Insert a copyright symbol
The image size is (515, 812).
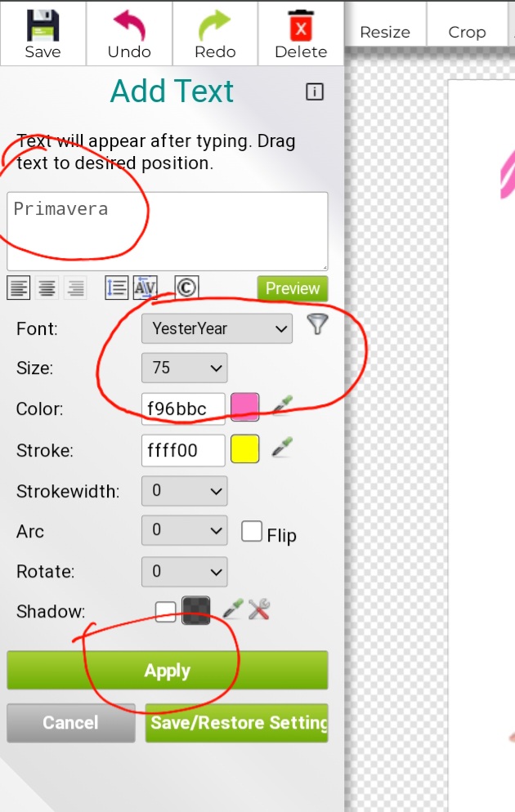[x=186, y=288]
